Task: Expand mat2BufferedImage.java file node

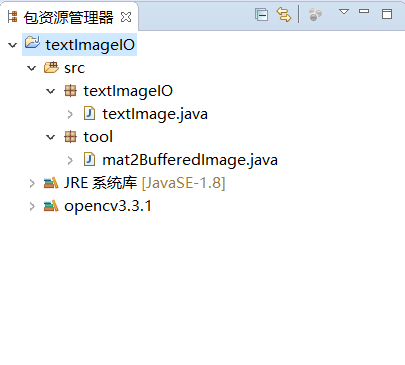Action: (70, 160)
